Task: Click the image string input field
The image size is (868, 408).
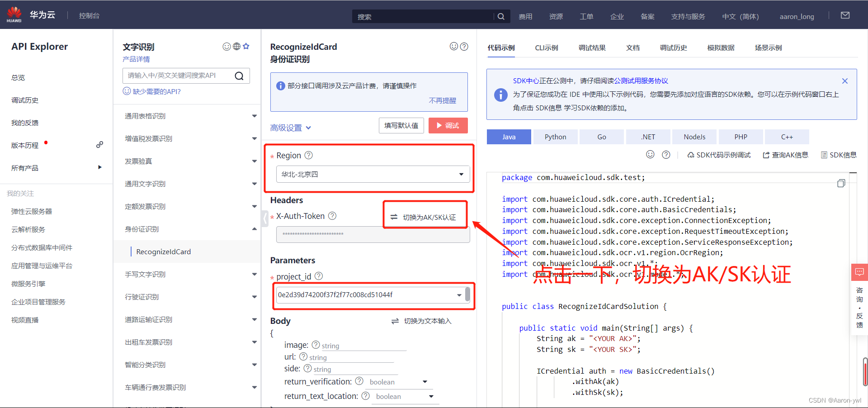Action: (363, 346)
